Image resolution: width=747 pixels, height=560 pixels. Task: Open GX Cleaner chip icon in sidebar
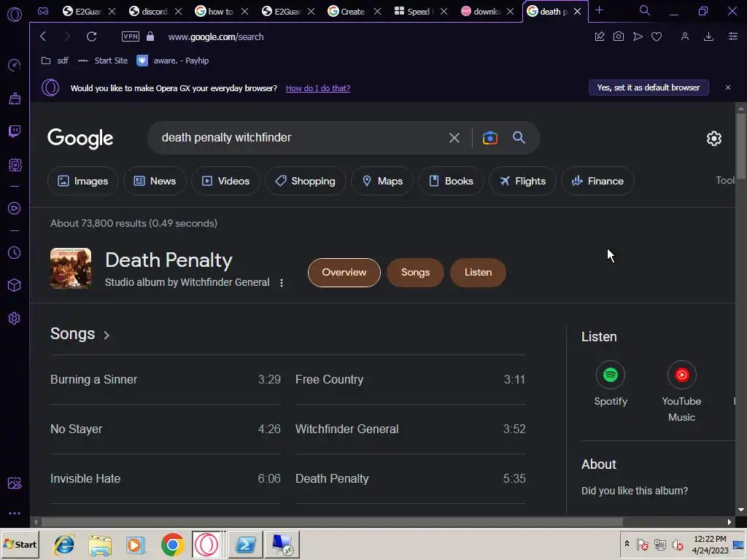15,165
